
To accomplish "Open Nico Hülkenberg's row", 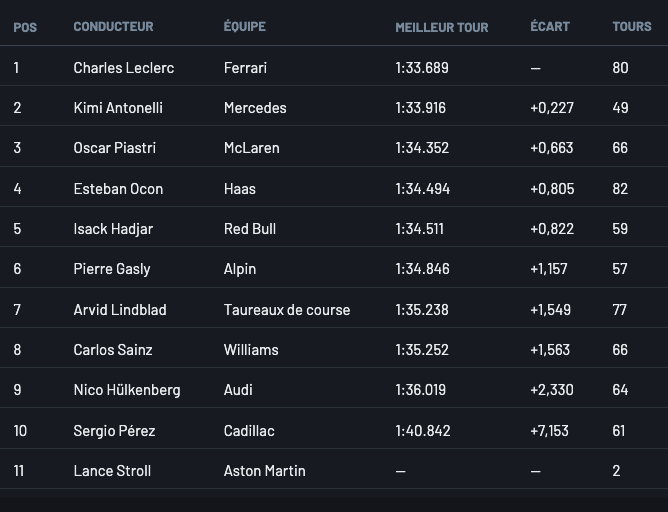I will [127, 390].
